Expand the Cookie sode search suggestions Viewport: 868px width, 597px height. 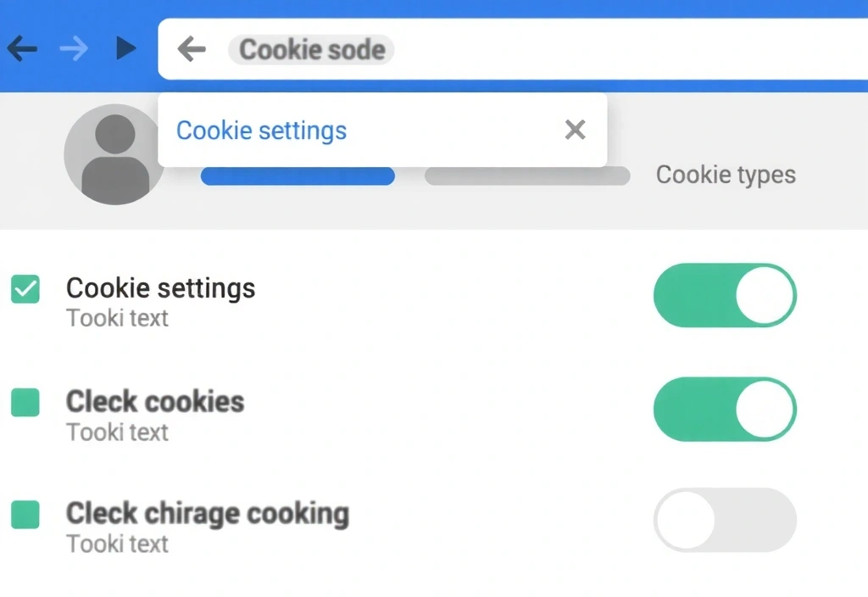311,49
